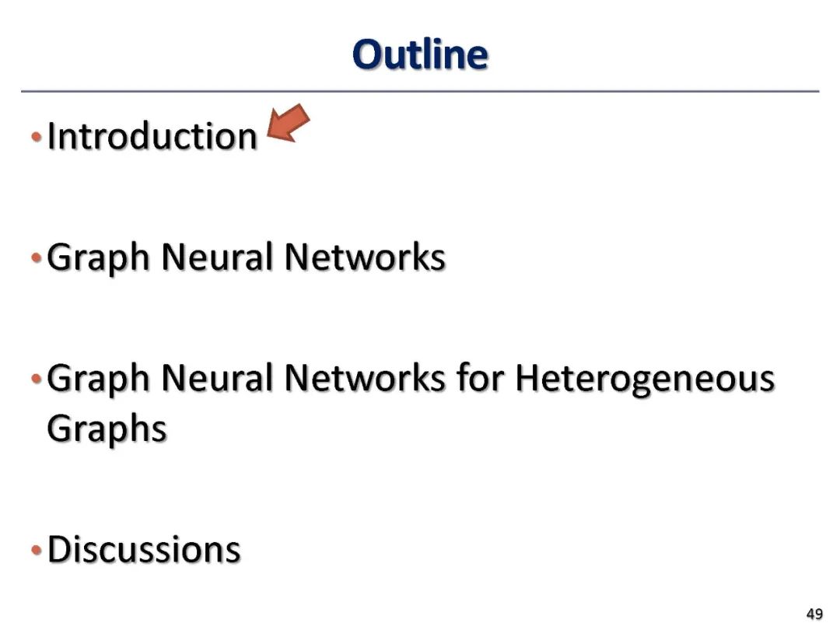The width and height of the screenshot is (840, 630).
Task: Click the slide title "Outline"
Action: 420,54
